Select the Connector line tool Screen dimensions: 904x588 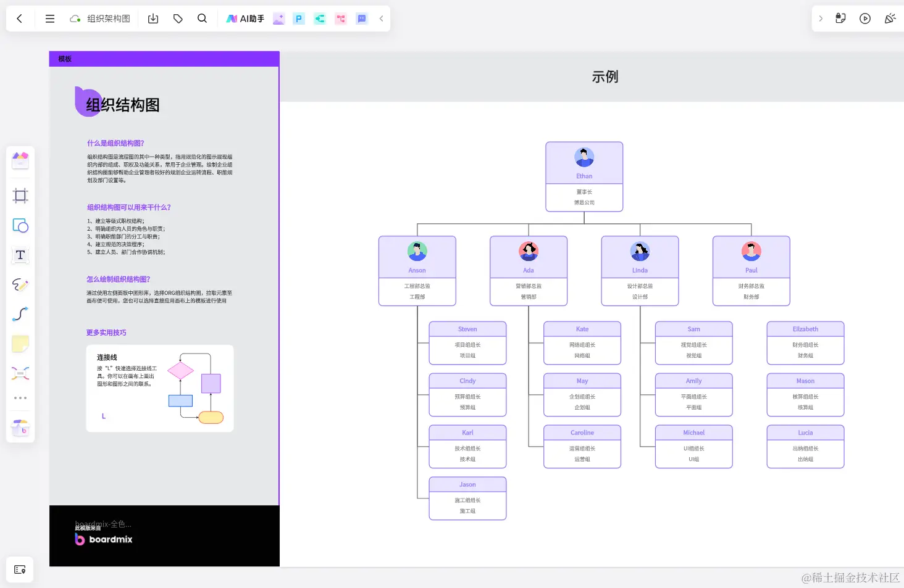pos(20,314)
